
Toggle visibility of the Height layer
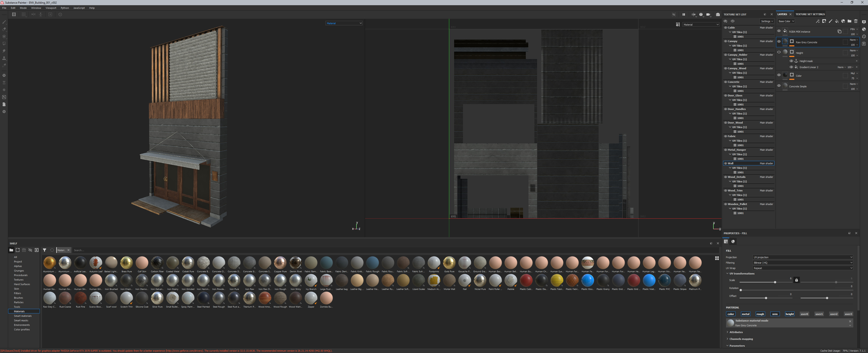[779, 52]
